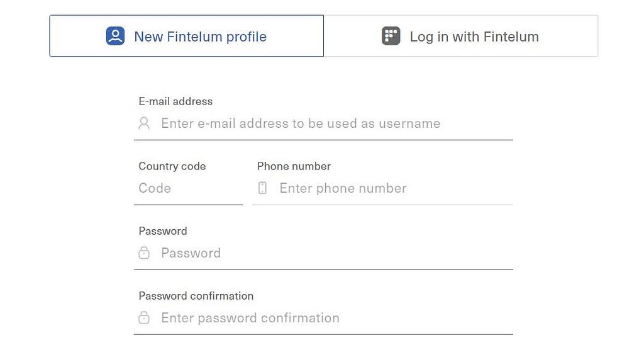Focus the Password input field
Screen dimensions: 644x357
coord(333,253)
